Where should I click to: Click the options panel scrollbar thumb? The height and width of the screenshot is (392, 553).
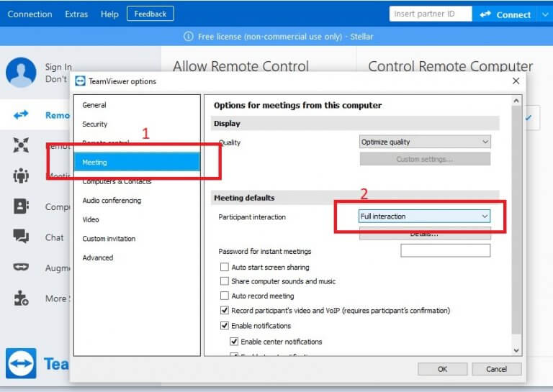pos(516,220)
